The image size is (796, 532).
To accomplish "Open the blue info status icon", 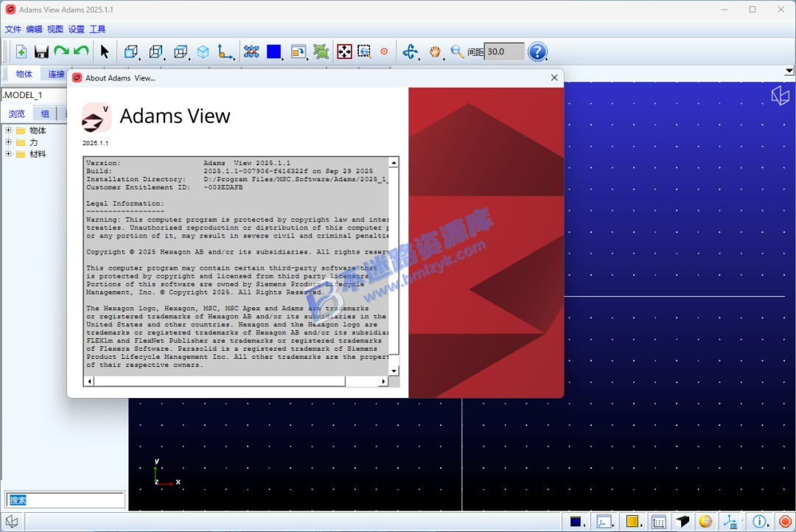I will click(x=759, y=522).
